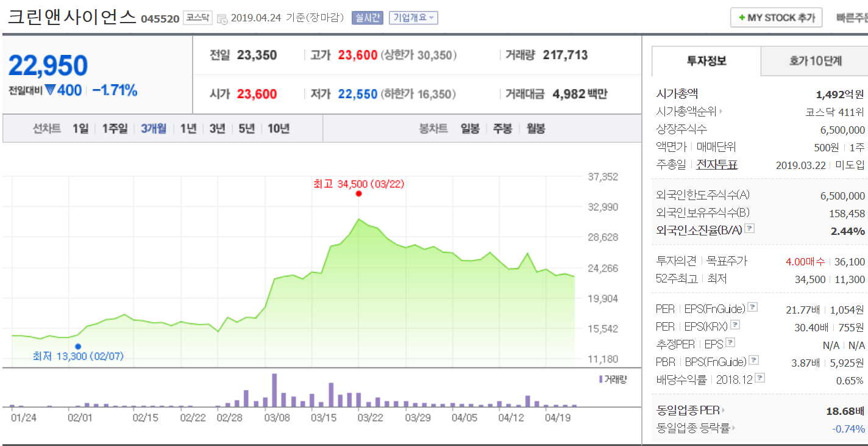Screen dimensions: 868x446
Task: Expand arrow next to 동일업종 등락률
Action: pyautogui.click(x=734, y=428)
